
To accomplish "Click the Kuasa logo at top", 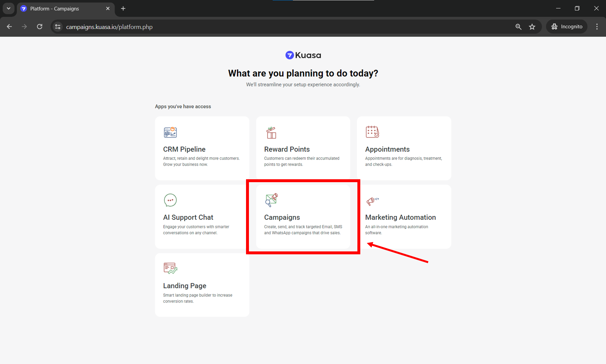I will point(303,55).
